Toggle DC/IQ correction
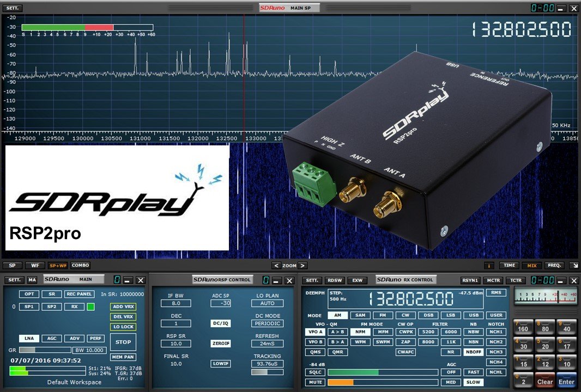This screenshot has width=581, height=392. pos(221,323)
